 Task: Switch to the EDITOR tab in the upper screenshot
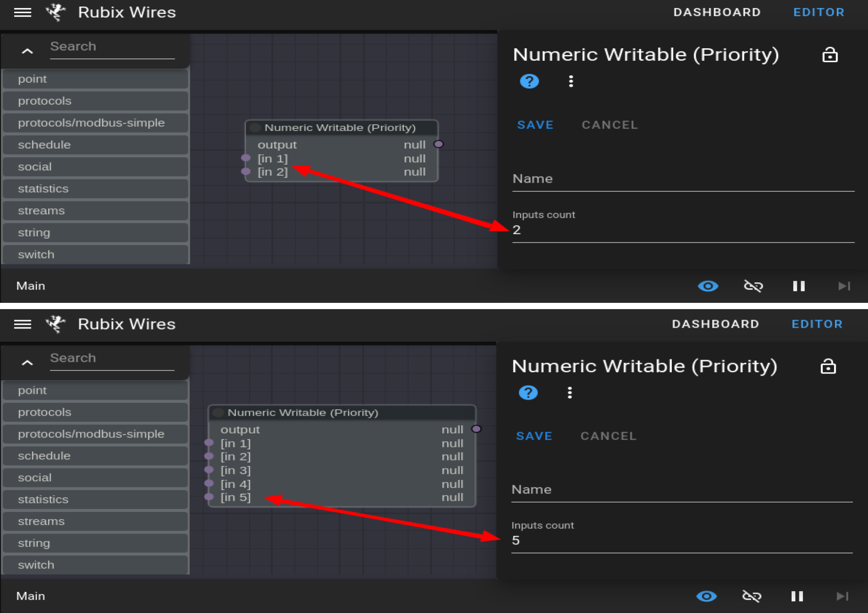[x=819, y=13]
